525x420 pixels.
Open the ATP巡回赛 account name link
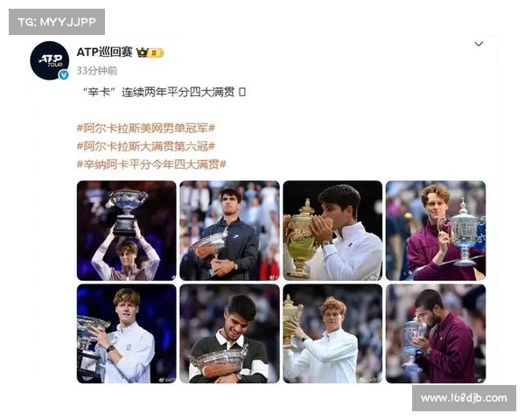[104, 52]
